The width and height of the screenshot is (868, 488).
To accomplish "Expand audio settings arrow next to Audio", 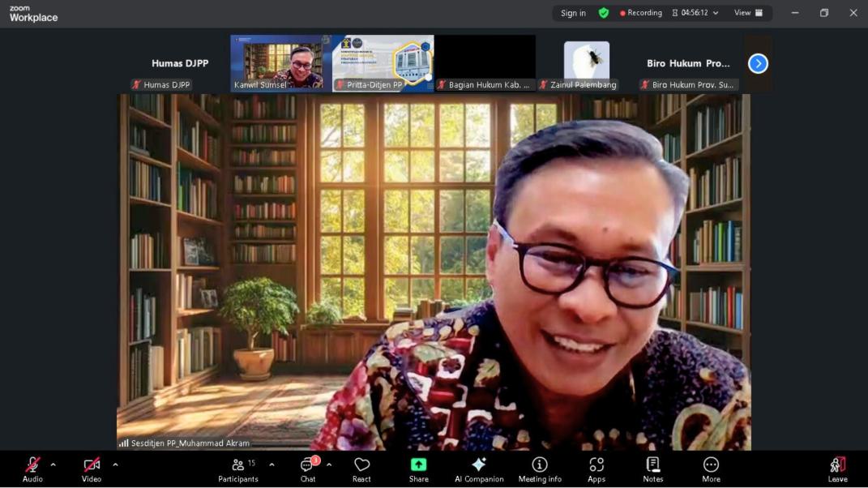I will [x=53, y=464].
